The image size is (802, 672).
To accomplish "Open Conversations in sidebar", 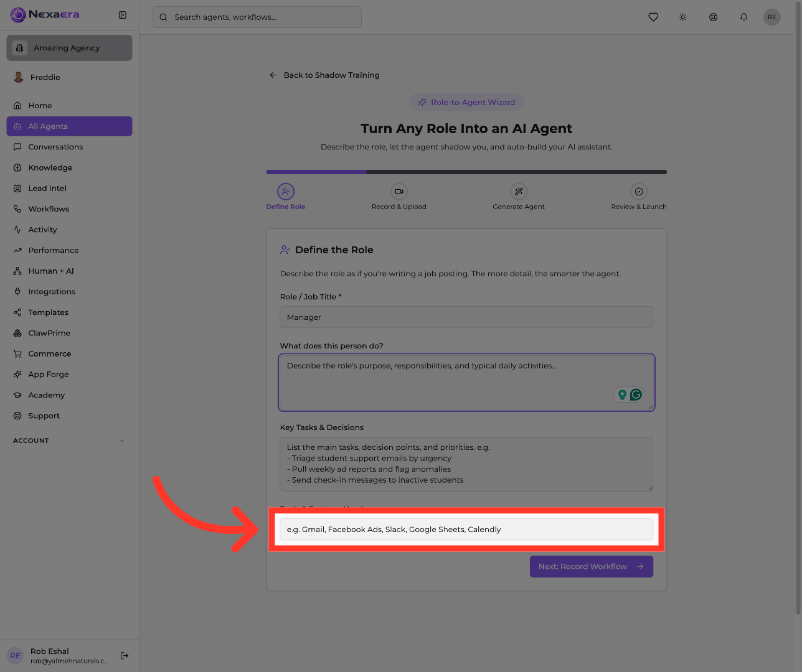I will click(x=70, y=147).
